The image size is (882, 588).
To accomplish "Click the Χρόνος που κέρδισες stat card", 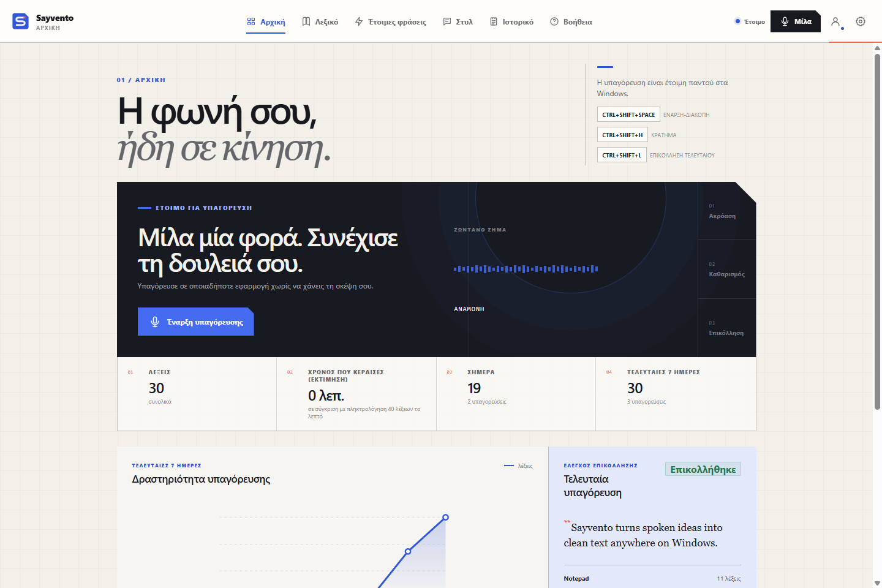I will point(356,394).
